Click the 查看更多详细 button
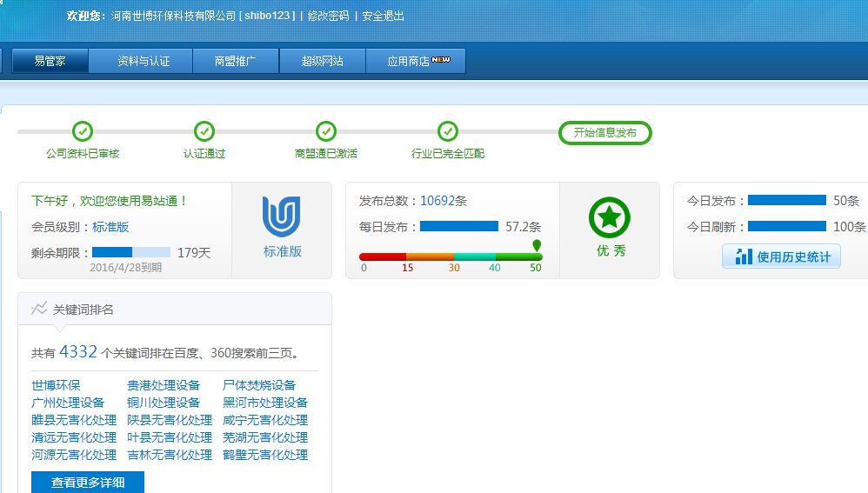 [x=88, y=482]
